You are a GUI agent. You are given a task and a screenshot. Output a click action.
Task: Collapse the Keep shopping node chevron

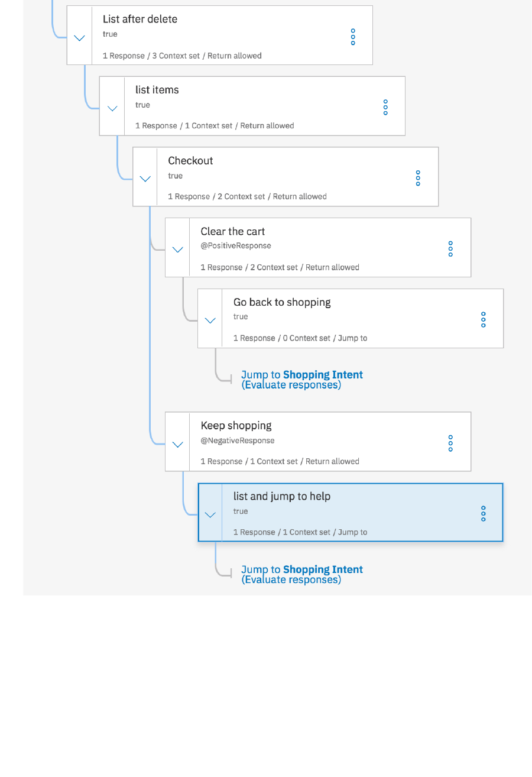click(177, 444)
